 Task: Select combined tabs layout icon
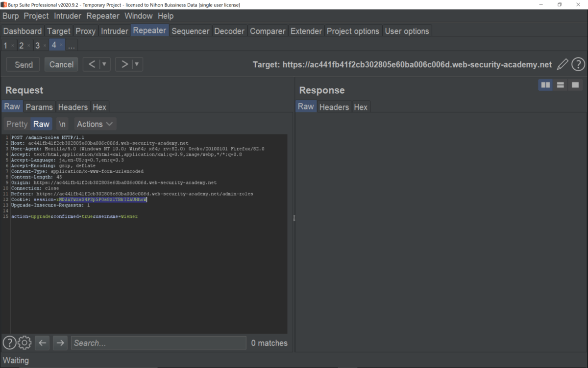[575, 85]
